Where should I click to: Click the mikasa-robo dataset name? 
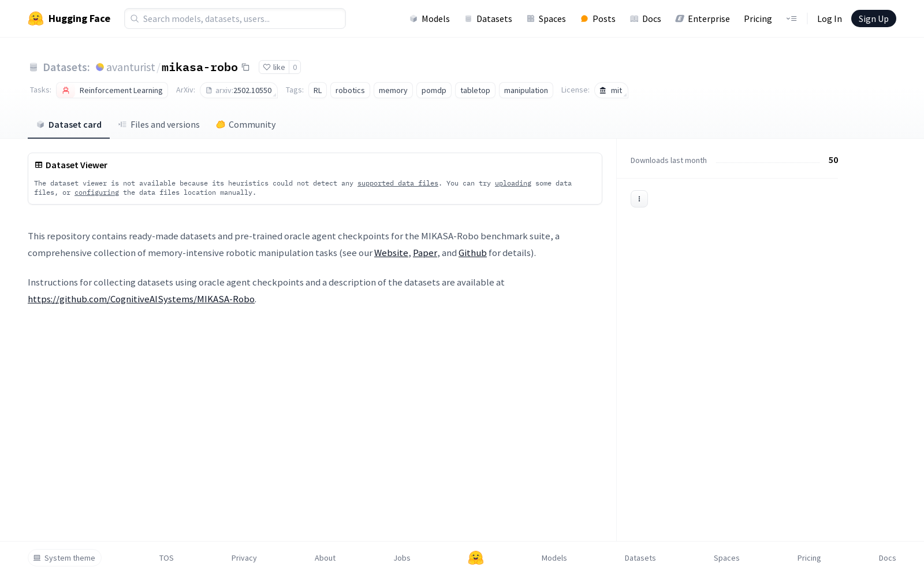coord(200,67)
